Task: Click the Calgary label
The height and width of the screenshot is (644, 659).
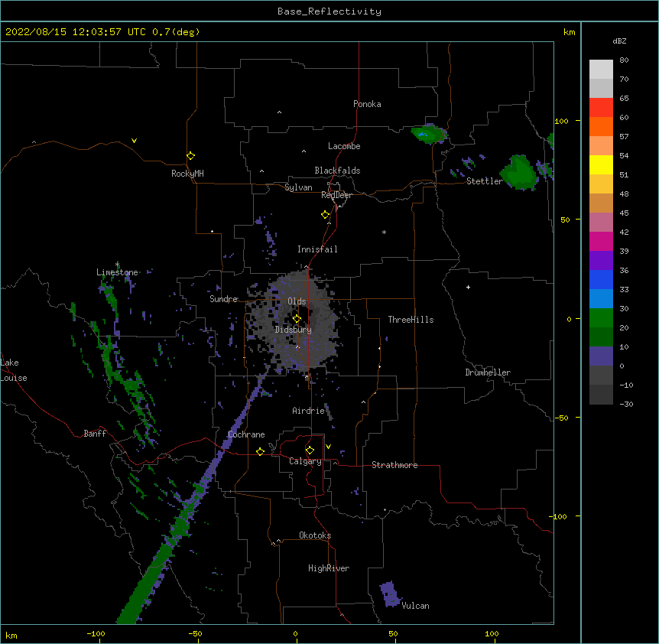Action: 305,461
